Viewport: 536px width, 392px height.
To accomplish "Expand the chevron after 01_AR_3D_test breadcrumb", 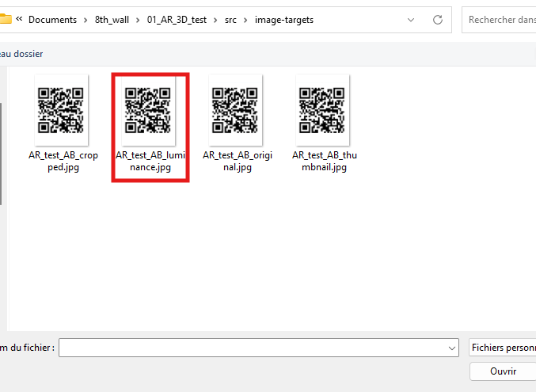I will point(215,20).
